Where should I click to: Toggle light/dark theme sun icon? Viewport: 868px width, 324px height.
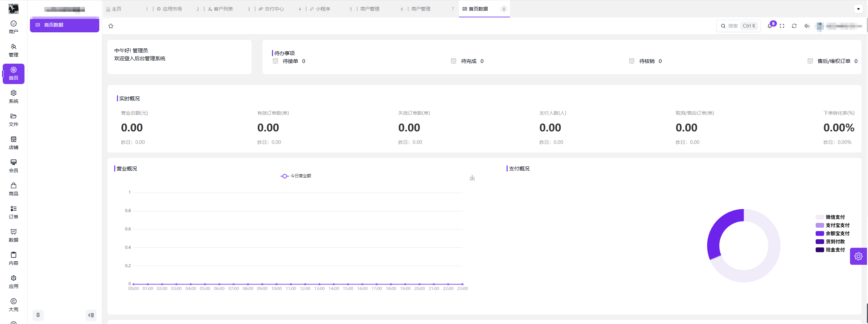[806, 26]
